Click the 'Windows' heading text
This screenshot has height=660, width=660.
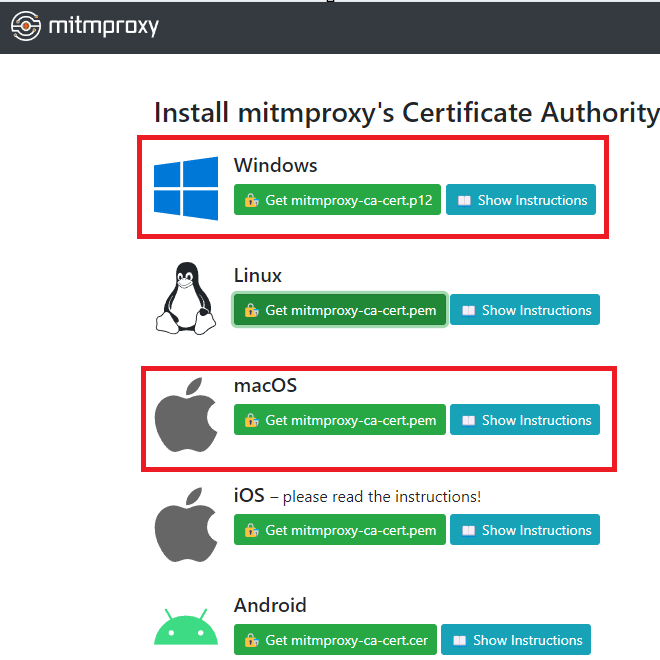click(x=276, y=165)
